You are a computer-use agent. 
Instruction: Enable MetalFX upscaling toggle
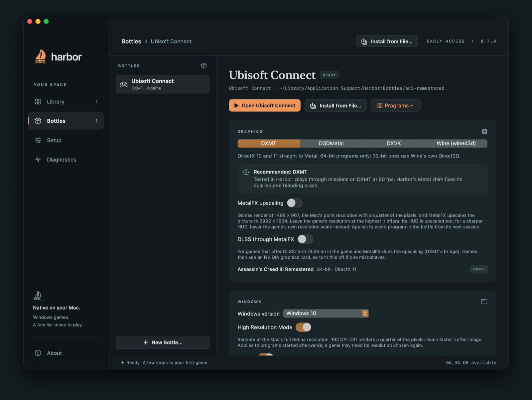tap(295, 203)
